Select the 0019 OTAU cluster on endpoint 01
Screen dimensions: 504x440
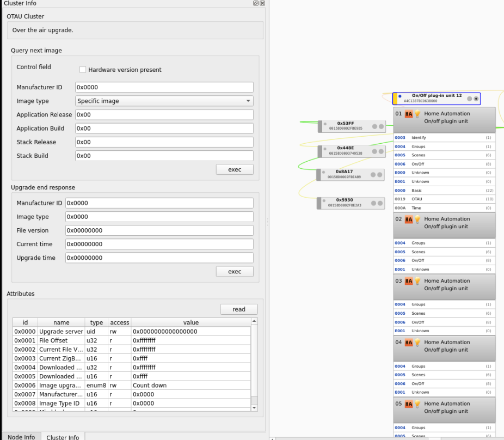click(444, 199)
